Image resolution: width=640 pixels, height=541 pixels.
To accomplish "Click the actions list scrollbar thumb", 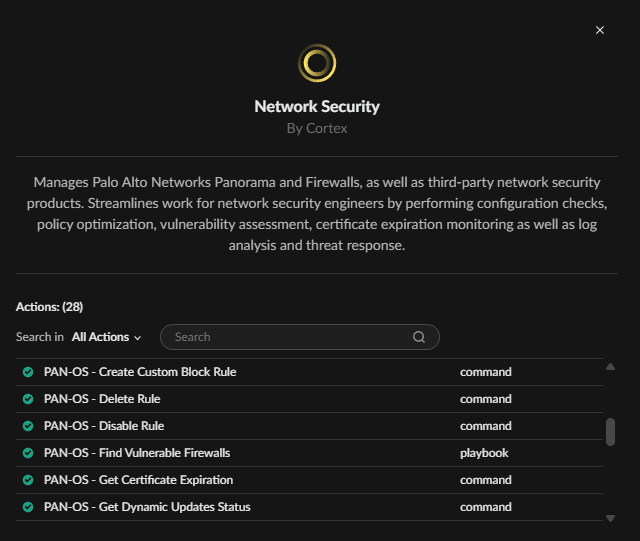I will (x=610, y=431).
